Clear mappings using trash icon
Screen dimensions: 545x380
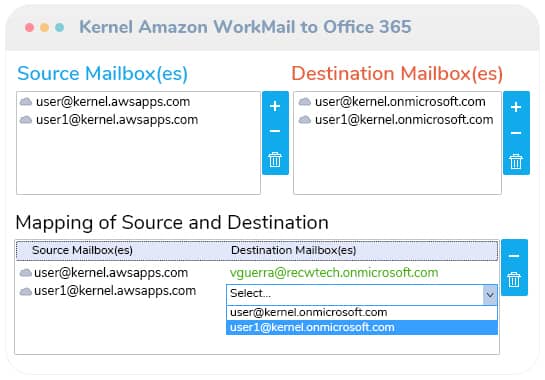click(514, 280)
